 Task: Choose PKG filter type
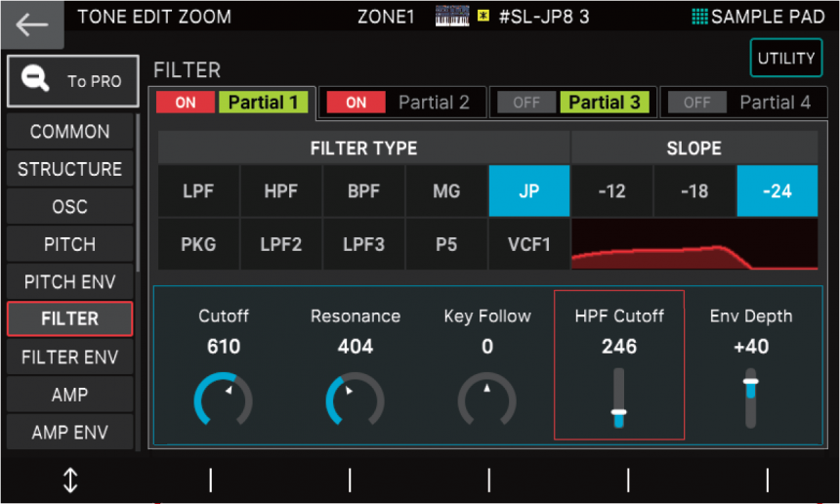tap(198, 244)
